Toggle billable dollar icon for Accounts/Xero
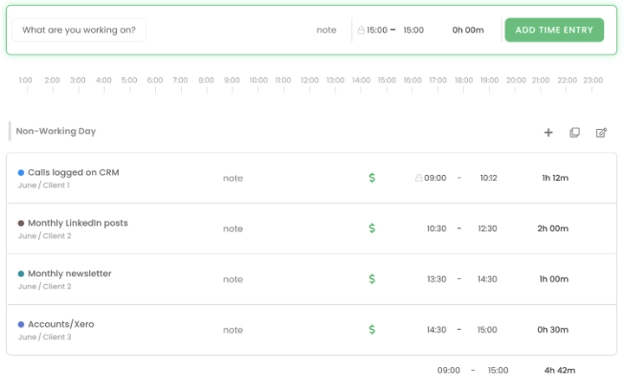624x388 pixels. tap(372, 330)
